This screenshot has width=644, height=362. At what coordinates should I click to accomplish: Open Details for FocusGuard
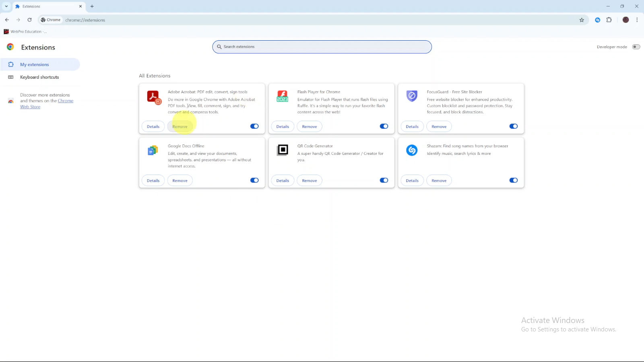(412, 126)
